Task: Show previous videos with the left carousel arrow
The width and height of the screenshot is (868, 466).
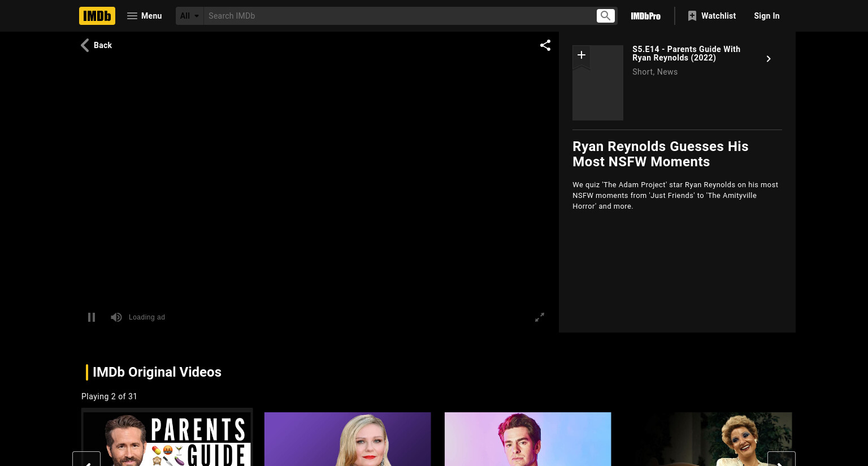Action: pos(86,459)
